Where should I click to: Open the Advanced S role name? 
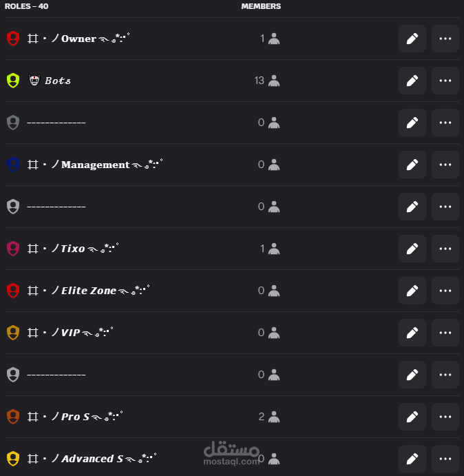click(92, 458)
